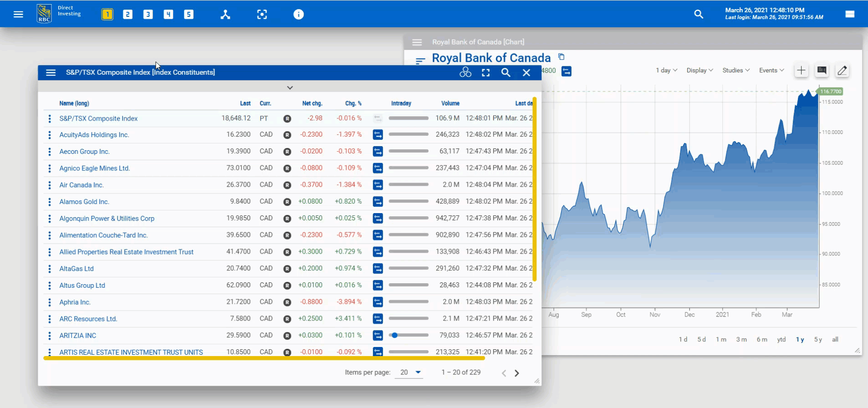Viewport: 868px width, 408px height.
Task: Sort by Last column header
Action: click(245, 103)
